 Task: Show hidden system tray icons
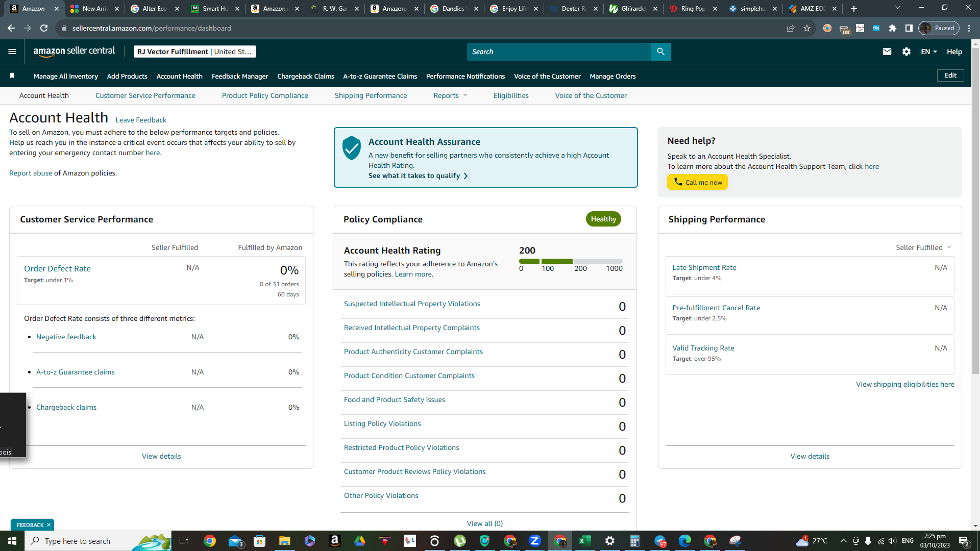click(x=843, y=541)
